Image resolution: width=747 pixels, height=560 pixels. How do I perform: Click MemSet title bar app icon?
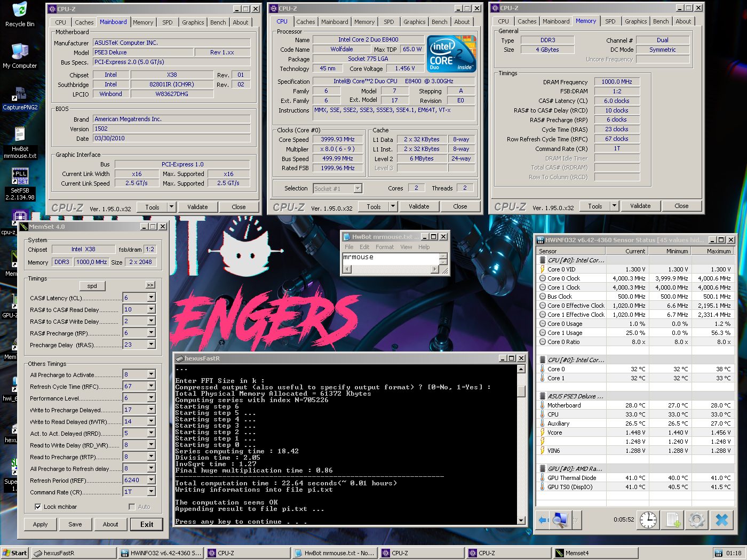(x=24, y=227)
